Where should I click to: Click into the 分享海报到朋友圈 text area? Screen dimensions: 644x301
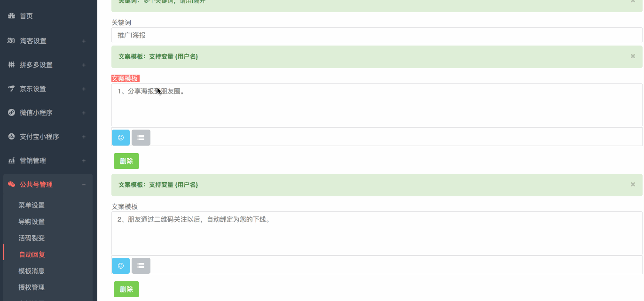[377, 105]
